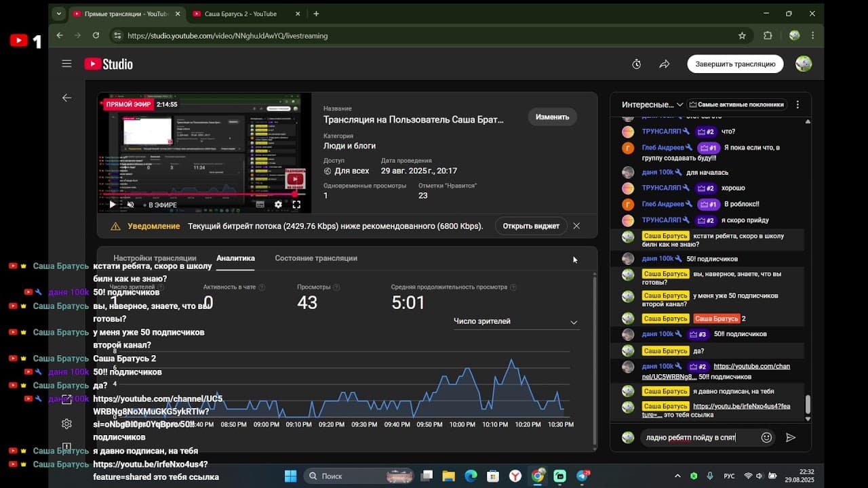Launch Microsoft Edge from the taskbar

point(471,476)
